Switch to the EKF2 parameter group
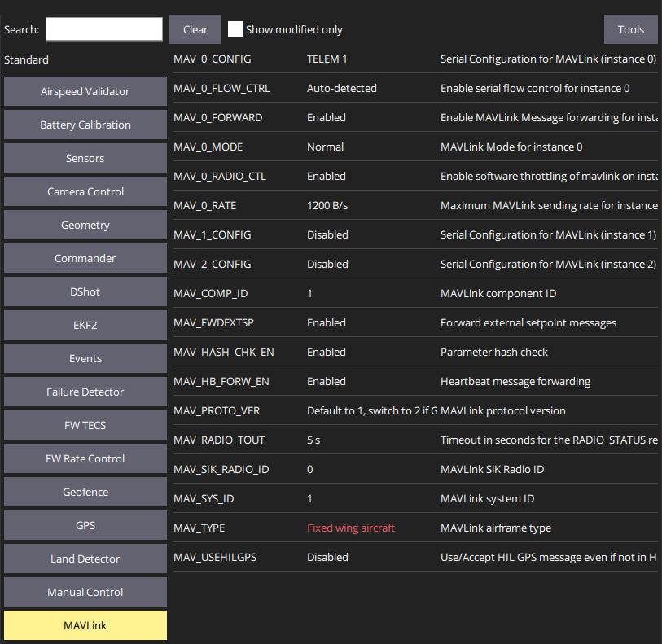The width and height of the screenshot is (662, 644). click(85, 326)
